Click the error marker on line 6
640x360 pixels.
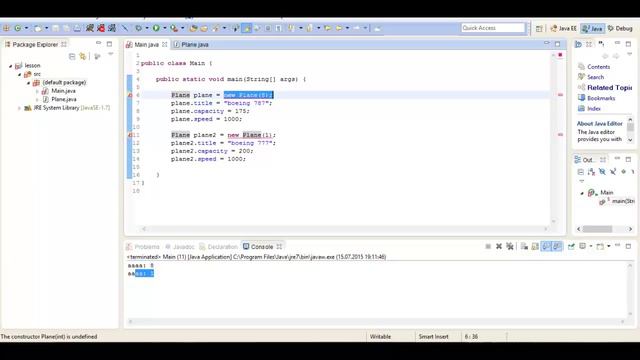pos(130,95)
